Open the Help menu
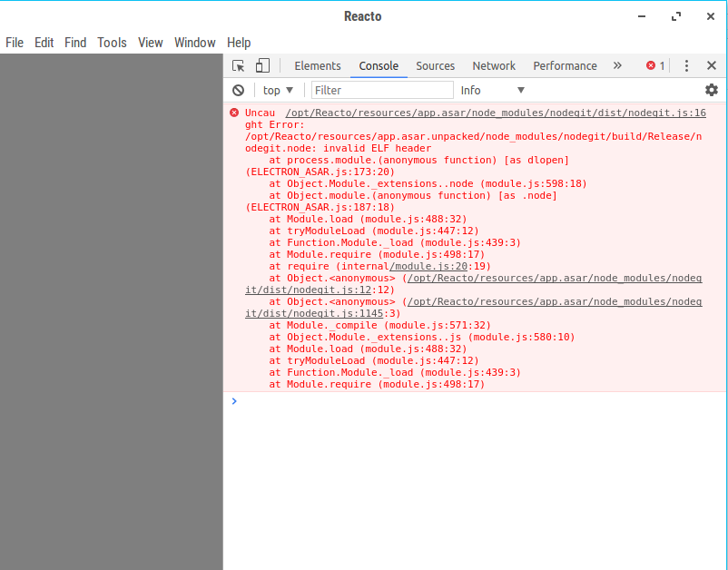The width and height of the screenshot is (728, 570). point(239,43)
